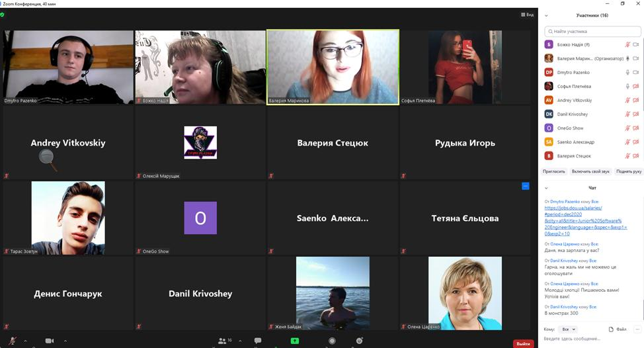Open the 'Кому: Все' recipient dropdown
Screen dimensions: 644x348
tap(566, 329)
